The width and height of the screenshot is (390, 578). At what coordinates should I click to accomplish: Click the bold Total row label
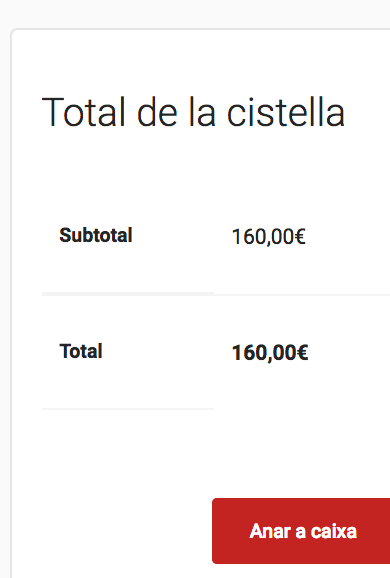click(x=81, y=351)
